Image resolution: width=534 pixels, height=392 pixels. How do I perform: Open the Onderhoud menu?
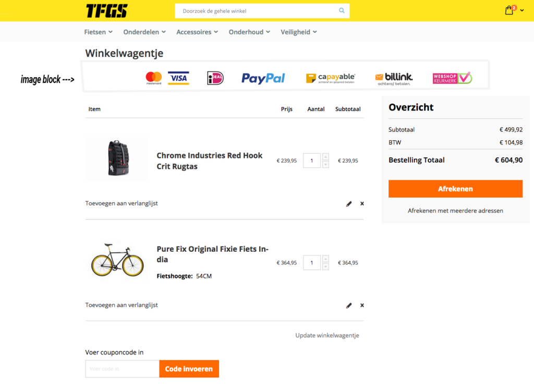pos(249,32)
